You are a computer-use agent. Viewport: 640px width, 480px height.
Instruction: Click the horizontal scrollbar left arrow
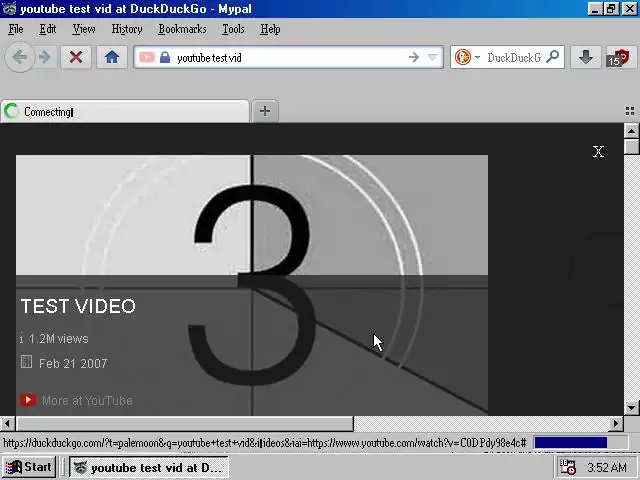(x=7, y=424)
